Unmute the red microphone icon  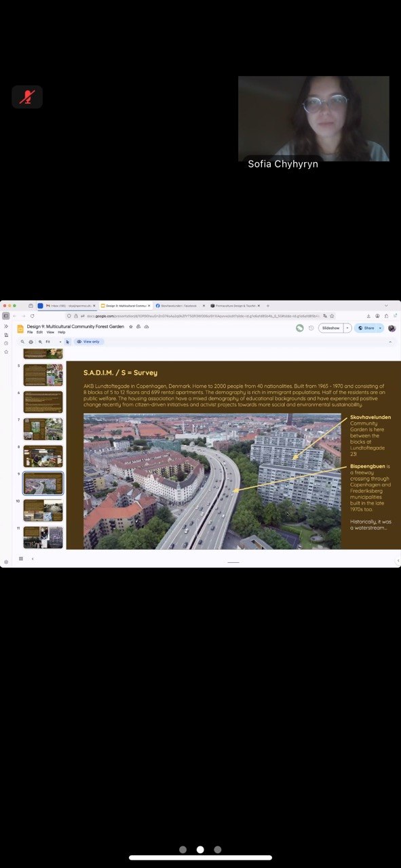(x=26, y=97)
